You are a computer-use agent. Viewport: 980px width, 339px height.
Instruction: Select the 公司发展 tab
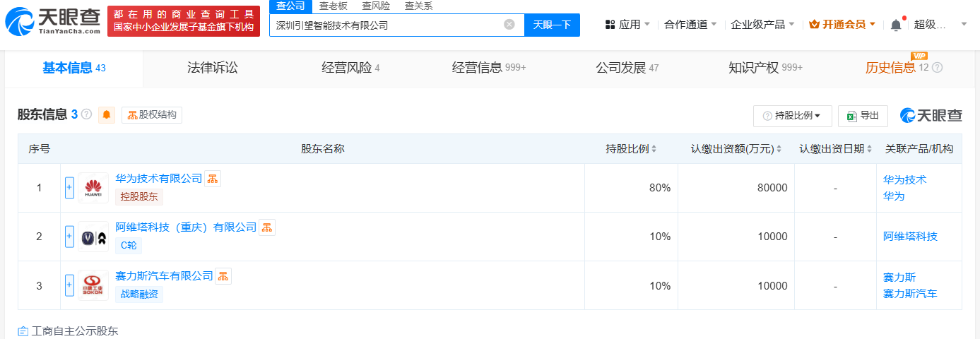point(627,68)
